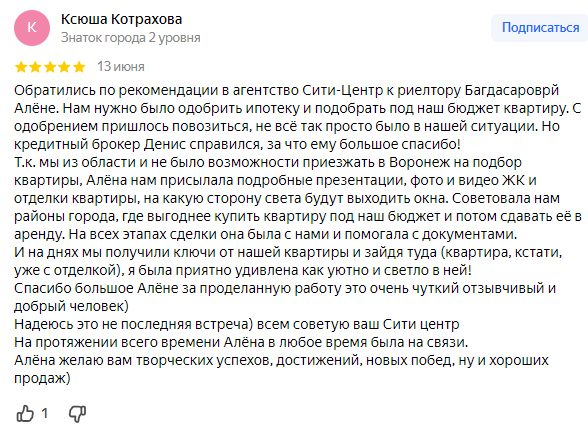Subscribe to the reviewer with Подписаться button
The height and width of the screenshot is (430, 588).
(540, 28)
